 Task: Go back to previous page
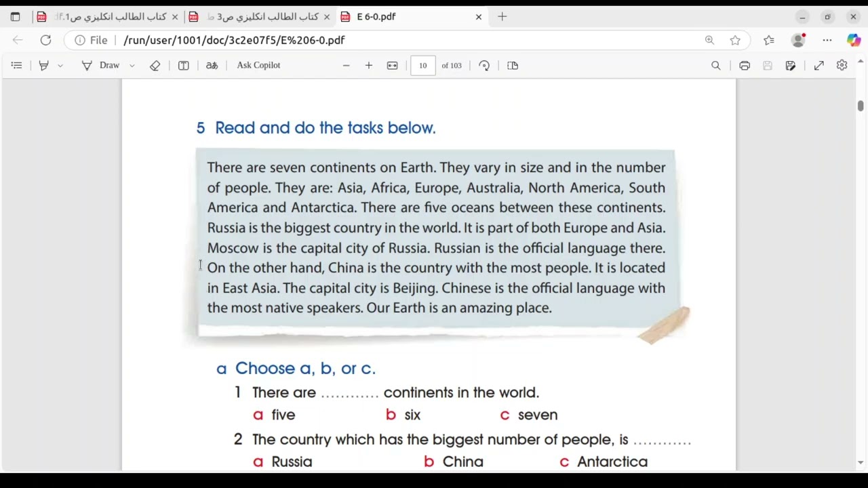18,40
